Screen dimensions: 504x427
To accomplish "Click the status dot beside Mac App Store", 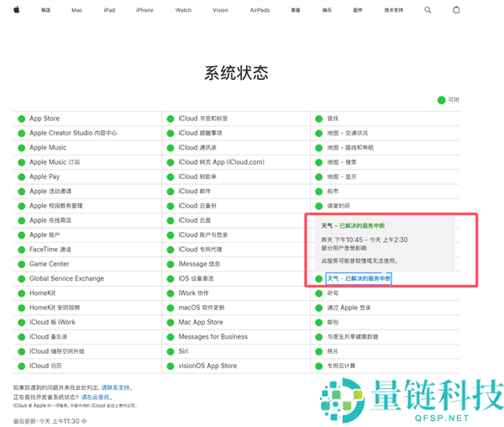I will pos(171,323).
